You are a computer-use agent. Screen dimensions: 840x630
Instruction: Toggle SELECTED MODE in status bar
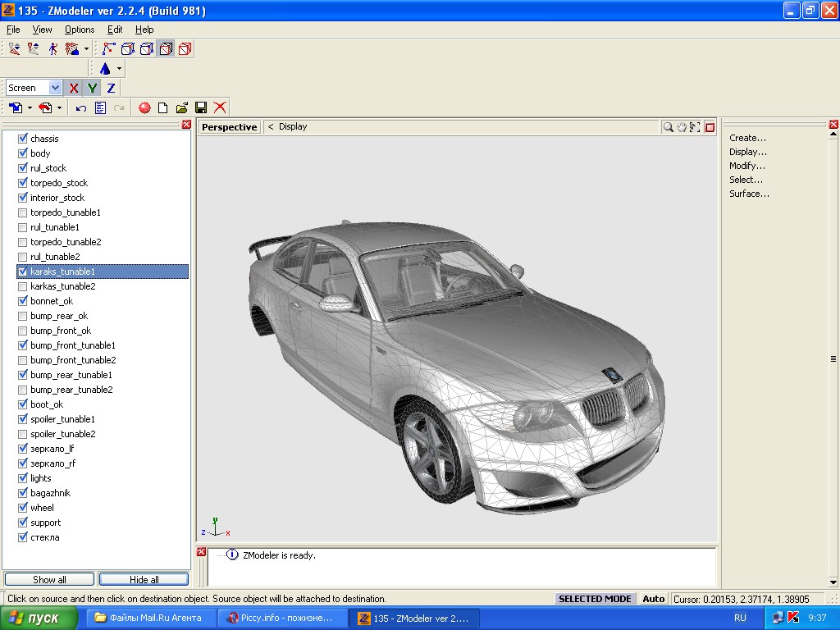pos(595,599)
